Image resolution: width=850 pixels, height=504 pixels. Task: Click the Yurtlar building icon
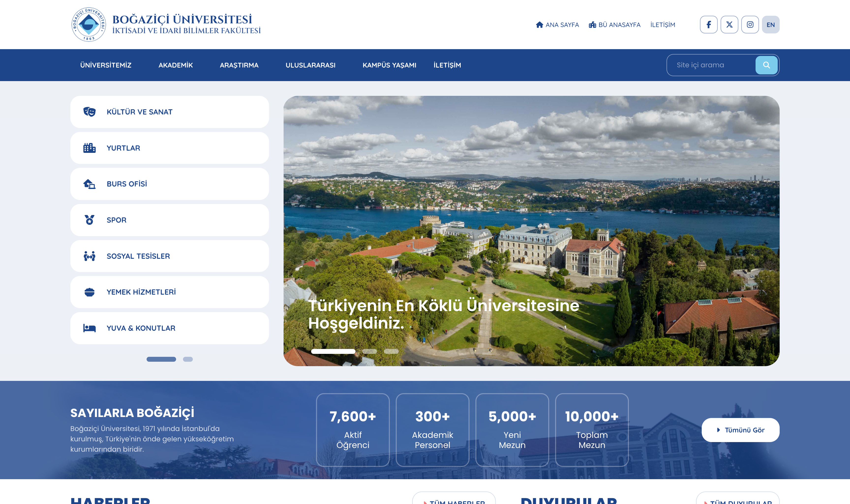(x=89, y=148)
